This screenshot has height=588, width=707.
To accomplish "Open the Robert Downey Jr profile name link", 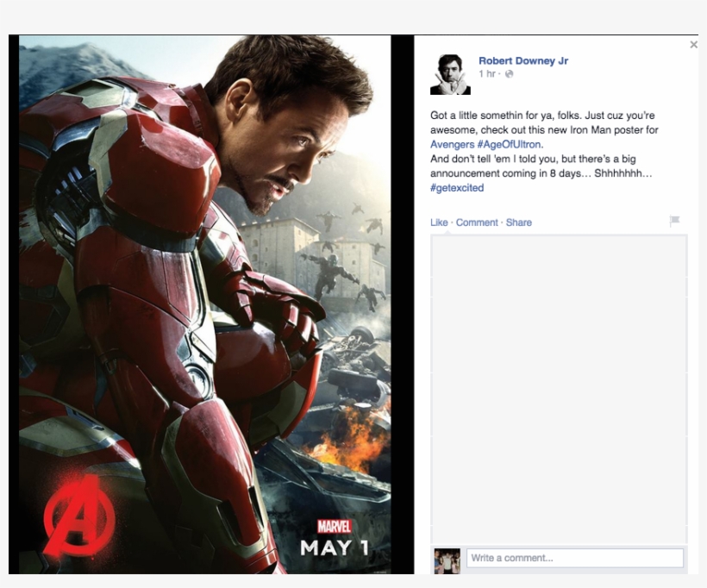I will [x=523, y=61].
